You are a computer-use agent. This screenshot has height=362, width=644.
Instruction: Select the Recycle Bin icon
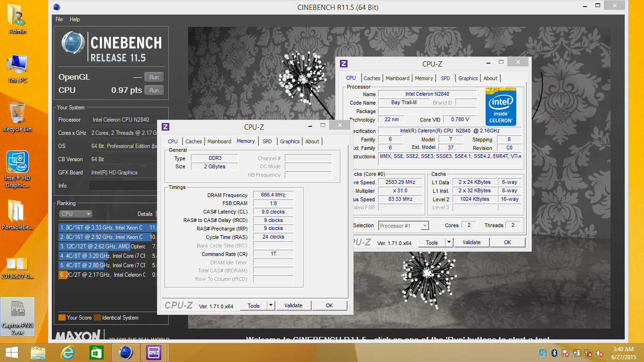(17, 117)
